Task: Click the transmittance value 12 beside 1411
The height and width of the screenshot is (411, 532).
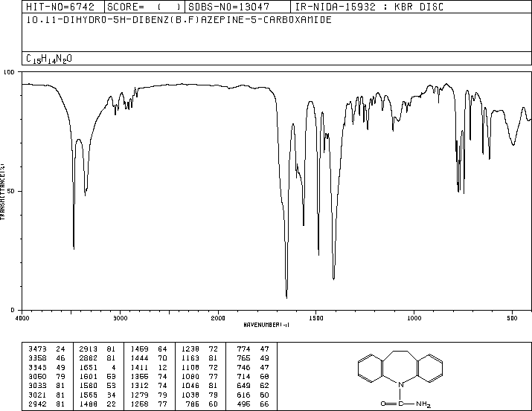Action: 162,367
